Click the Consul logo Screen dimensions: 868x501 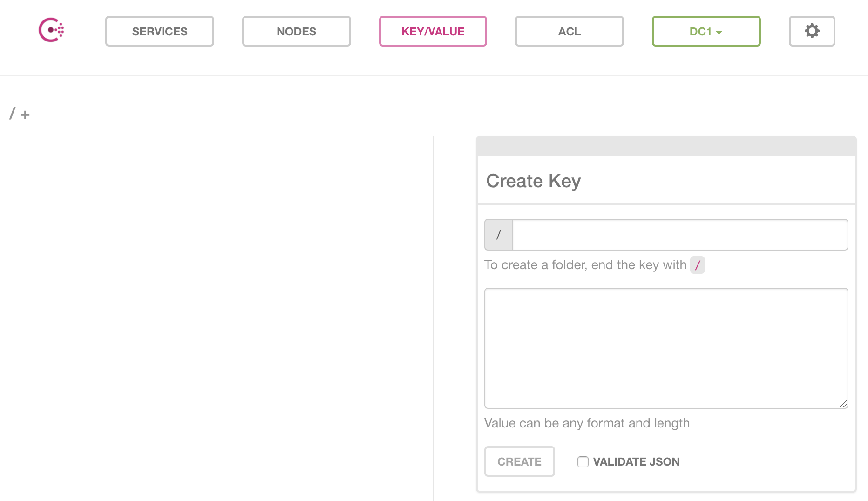point(51,30)
